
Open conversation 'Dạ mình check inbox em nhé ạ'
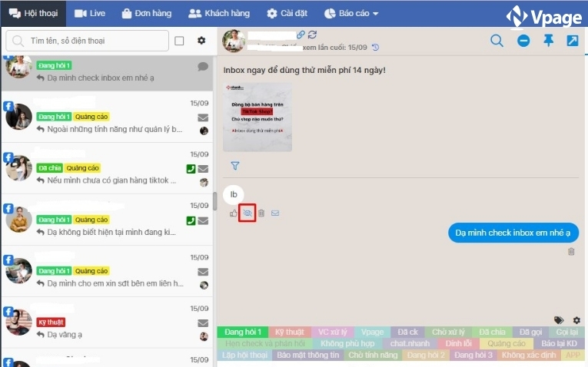coord(108,73)
